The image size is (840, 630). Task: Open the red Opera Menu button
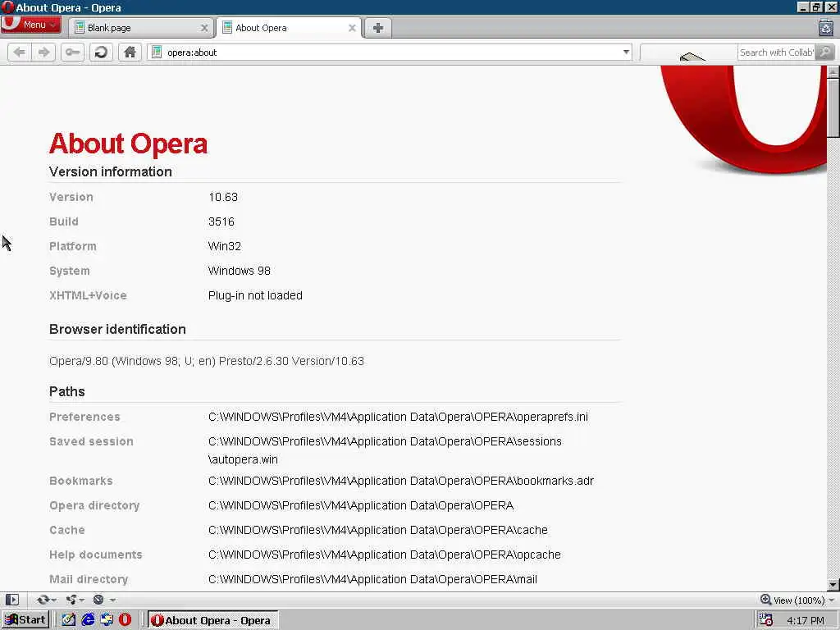30,25
